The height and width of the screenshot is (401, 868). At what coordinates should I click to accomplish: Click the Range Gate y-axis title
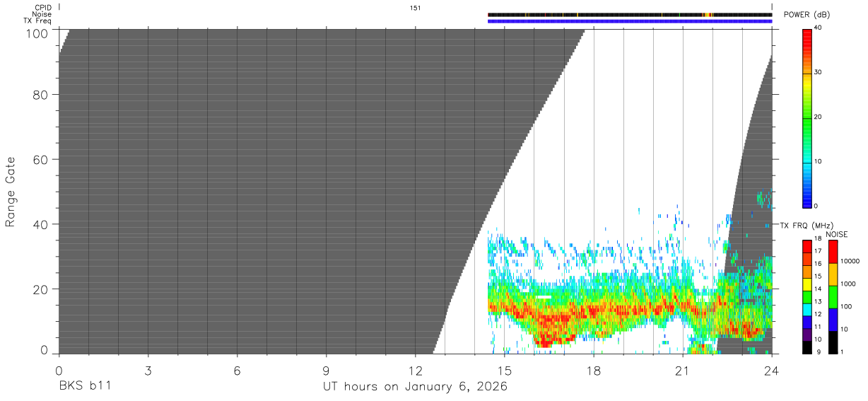tap(11, 192)
